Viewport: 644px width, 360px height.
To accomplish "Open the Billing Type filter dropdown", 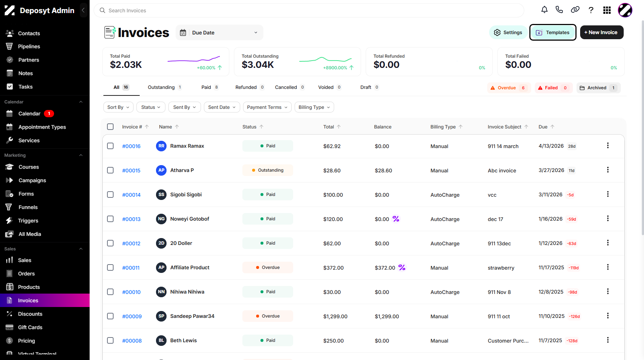I will pos(314,107).
